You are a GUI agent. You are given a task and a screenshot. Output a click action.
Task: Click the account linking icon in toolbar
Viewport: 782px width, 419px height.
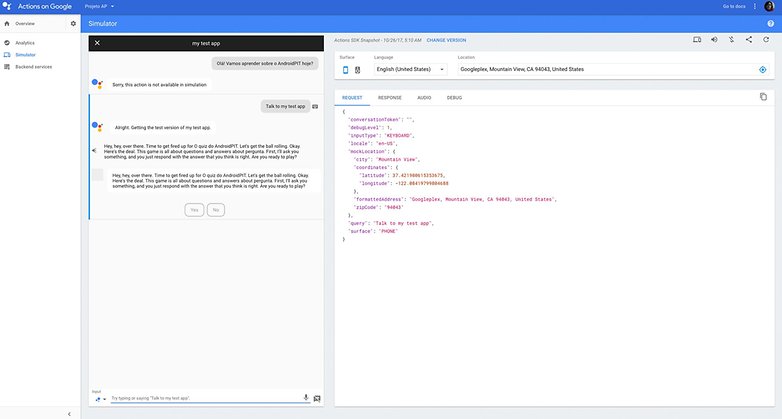tap(731, 39)
